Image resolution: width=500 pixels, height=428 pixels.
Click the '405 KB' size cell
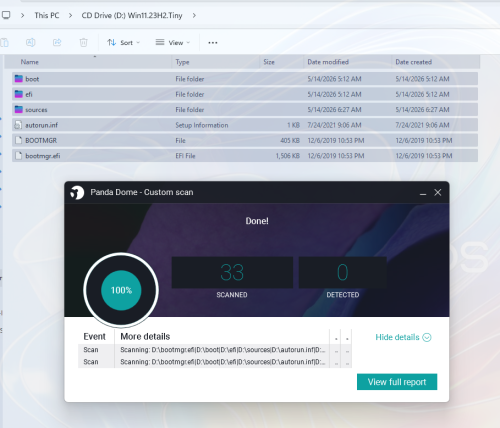[x=290, y=140]
